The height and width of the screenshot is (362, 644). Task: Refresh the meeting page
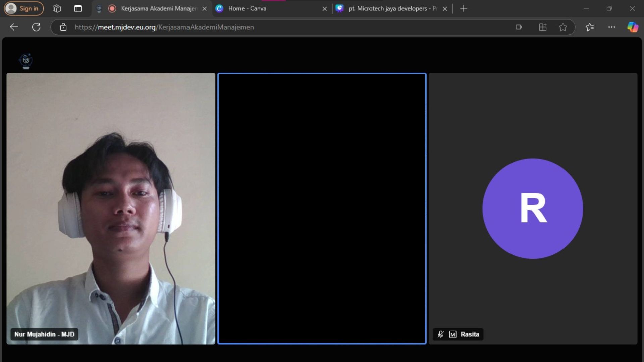pyautogui.click(x=36, y=27)
